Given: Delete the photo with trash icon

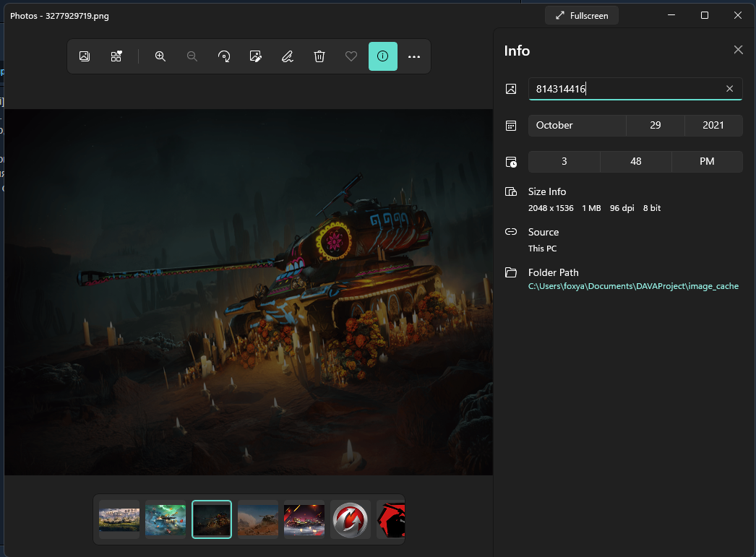Looking at the screenshot, I should pyautogui.click(x=319, y=56).
